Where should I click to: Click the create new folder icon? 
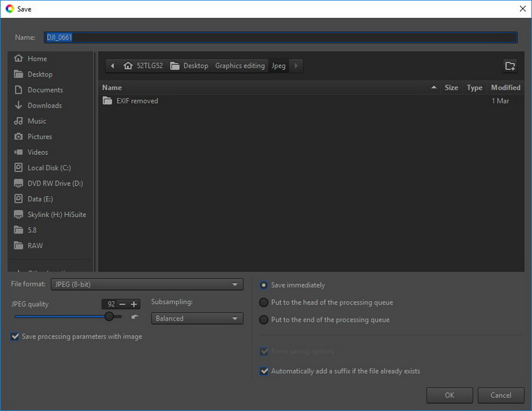pyautogui.click(x=510, y=66)
